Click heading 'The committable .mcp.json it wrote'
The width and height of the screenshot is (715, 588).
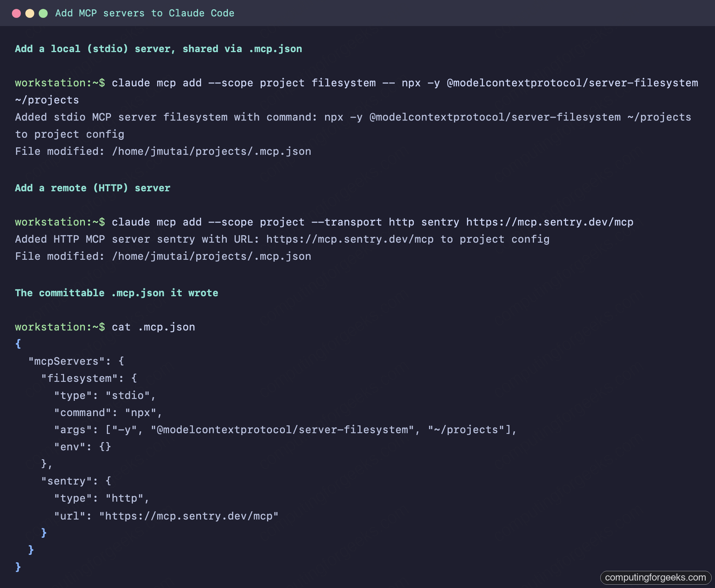tap(117, 293)
